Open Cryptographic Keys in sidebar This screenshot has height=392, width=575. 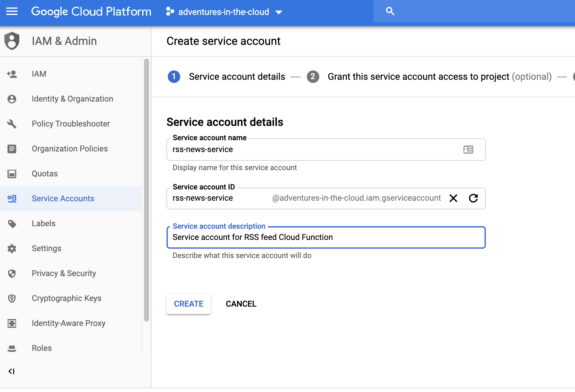click(x=66, y=298)
